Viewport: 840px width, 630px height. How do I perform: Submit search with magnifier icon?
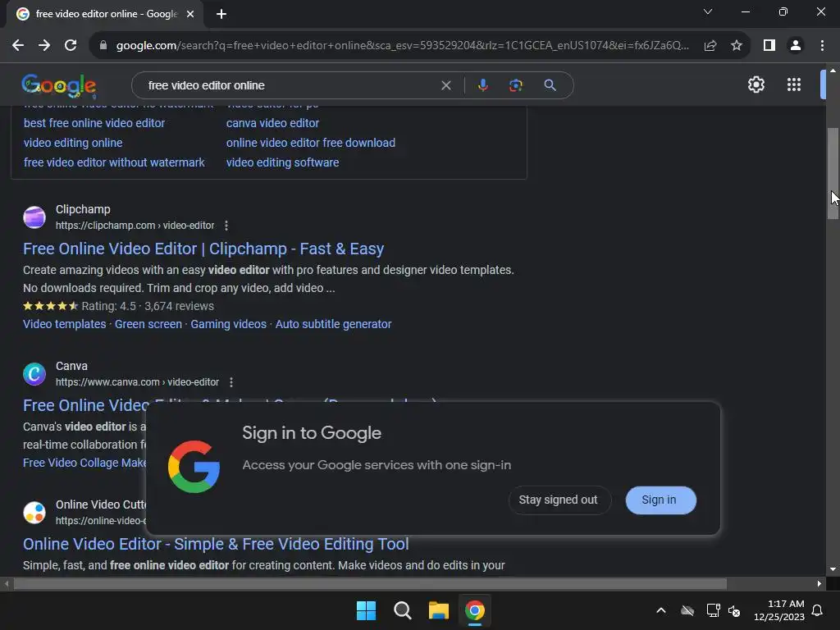[x=550, y=85]
